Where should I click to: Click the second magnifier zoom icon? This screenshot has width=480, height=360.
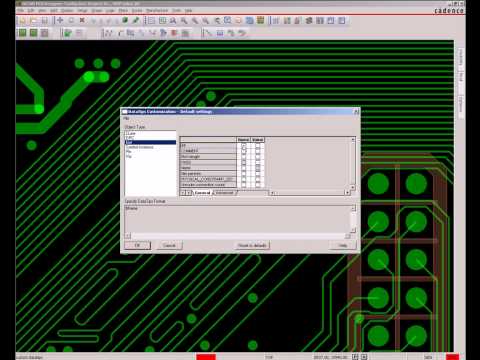[x=184, y=21]
